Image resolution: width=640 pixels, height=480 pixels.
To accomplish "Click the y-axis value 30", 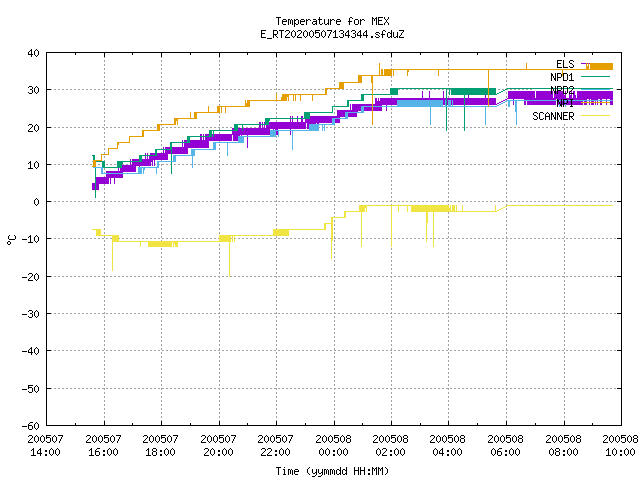I will click(x=33, y=90).
